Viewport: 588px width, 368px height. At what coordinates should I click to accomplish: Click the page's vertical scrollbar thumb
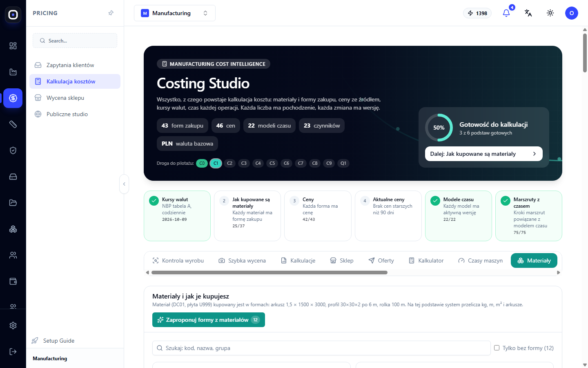(x=585, y=53)
